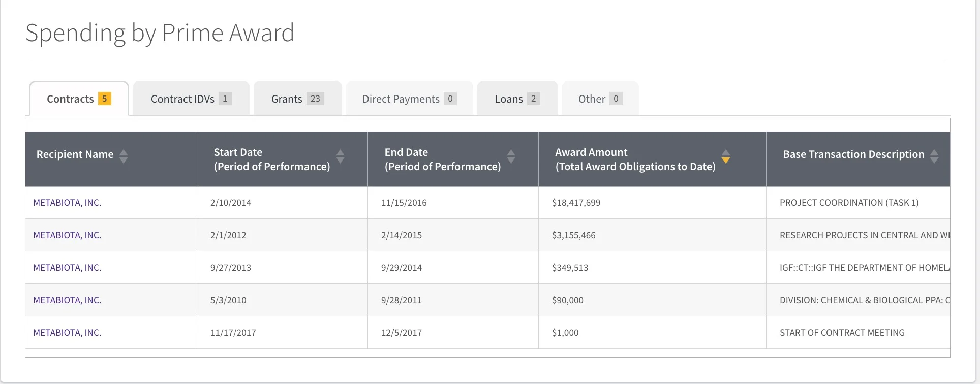Click DIVISION: CHEMICAL & BIOLOGICAL description
Screen dimensions: 980x384
pos(865,300)
